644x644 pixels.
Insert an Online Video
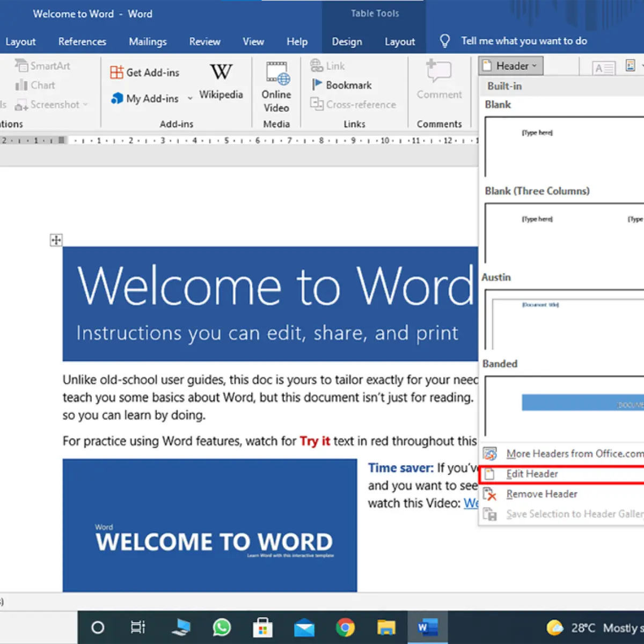point(276,87)
